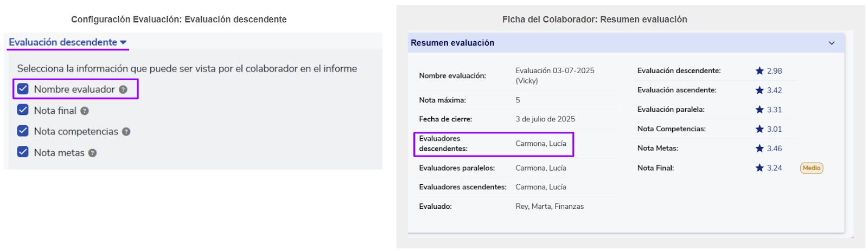Collapse Resumen evaluación panel with chevron
This screenshot has height=251, width=868.
832,43
